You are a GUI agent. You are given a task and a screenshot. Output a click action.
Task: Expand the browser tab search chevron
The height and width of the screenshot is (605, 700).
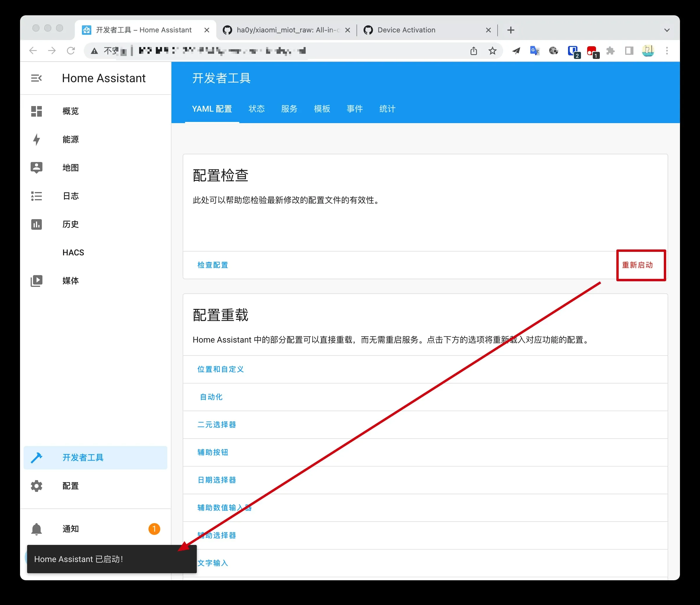pyautogui.click(x=666, y=30)
